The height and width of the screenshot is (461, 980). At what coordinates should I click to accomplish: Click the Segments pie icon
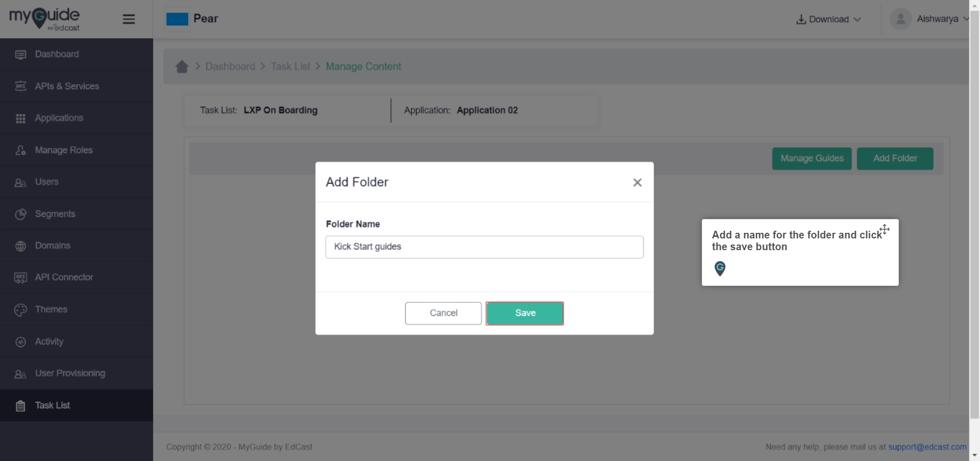20,214
